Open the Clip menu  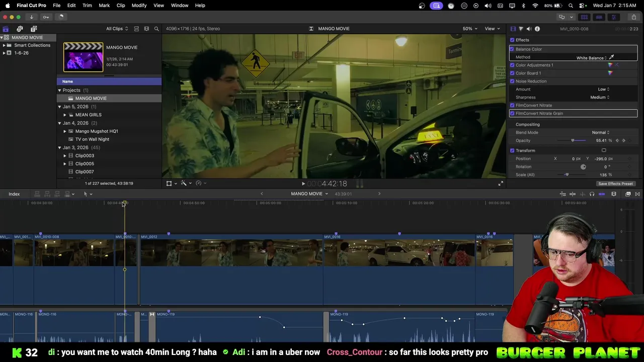[x=121, y=5]
